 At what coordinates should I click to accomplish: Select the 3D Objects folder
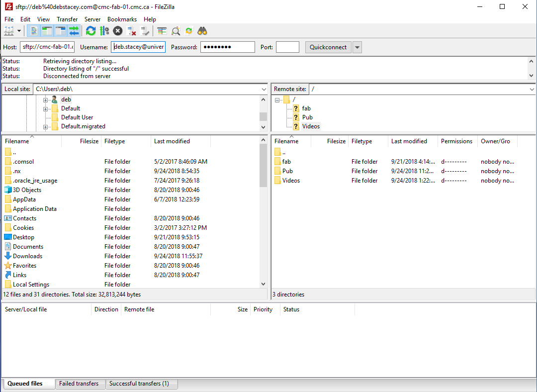point(27,190)
